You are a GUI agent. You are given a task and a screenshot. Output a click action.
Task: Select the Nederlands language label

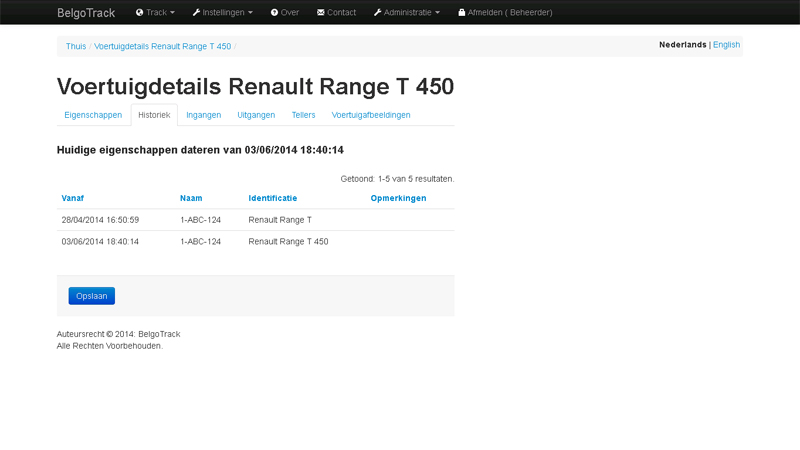(x=683, y=44)
